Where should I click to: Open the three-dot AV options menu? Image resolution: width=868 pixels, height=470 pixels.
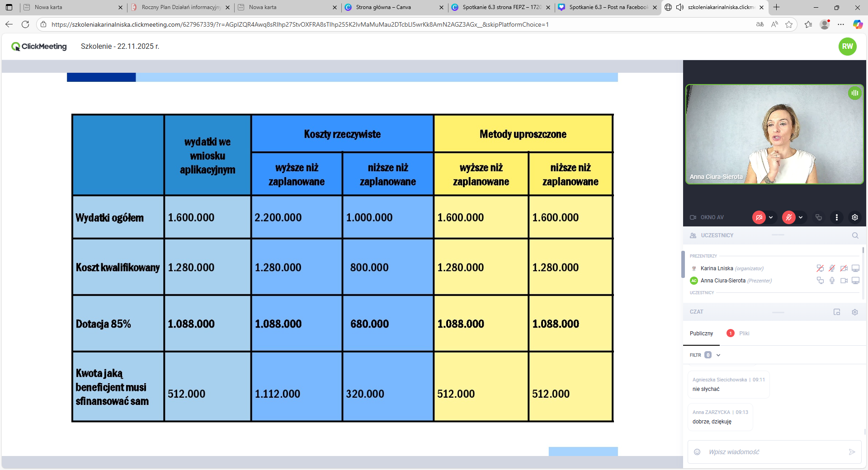(836, 217)
